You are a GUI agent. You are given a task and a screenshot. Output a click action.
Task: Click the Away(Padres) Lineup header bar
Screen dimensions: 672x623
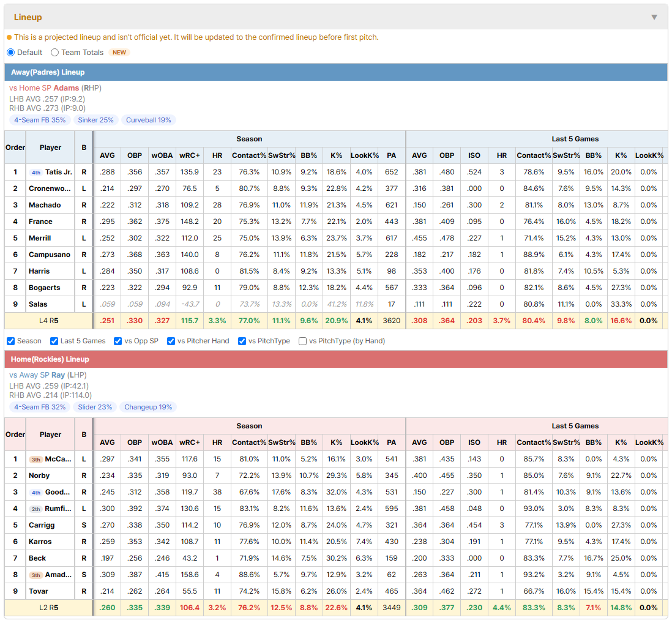pos(336,72)
